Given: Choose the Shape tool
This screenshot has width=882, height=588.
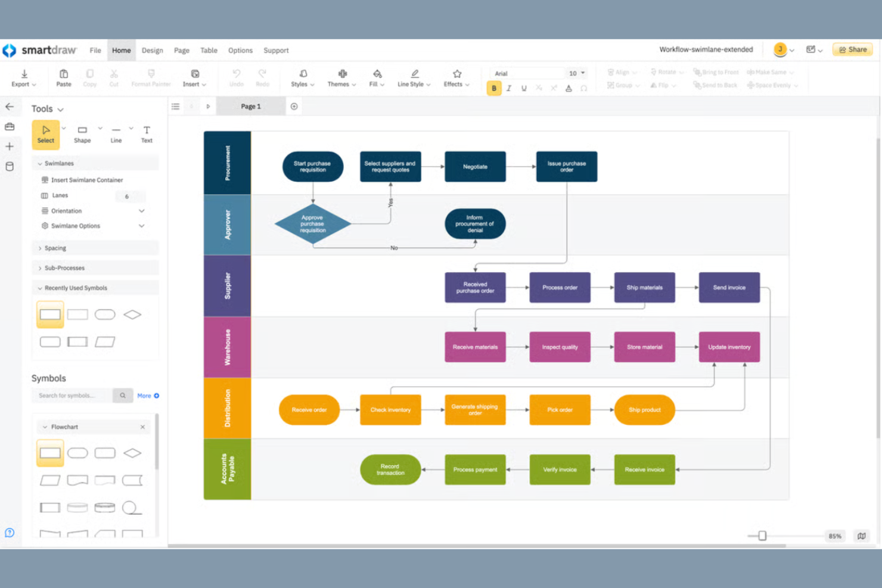Looking at the screenshot, I should (x=82, y=133).
